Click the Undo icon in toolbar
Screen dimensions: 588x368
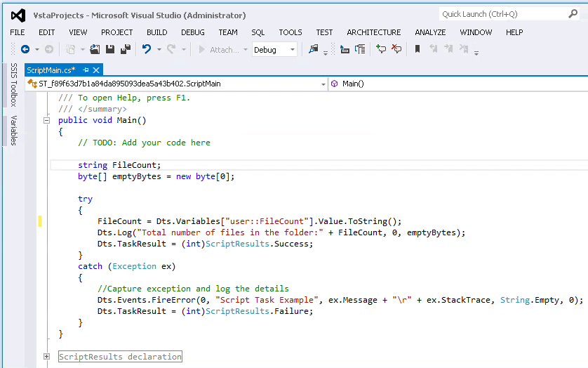[x=147, y=49]
